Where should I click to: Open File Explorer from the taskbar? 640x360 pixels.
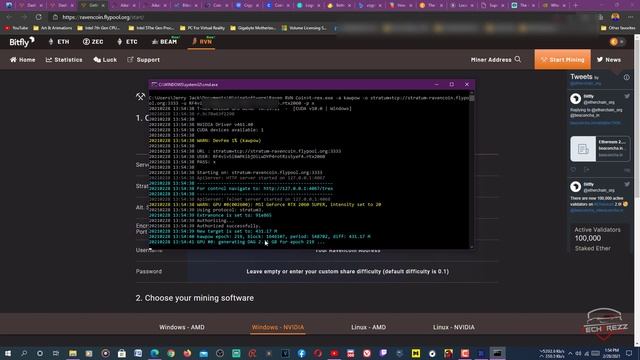(x=73, y=353)
